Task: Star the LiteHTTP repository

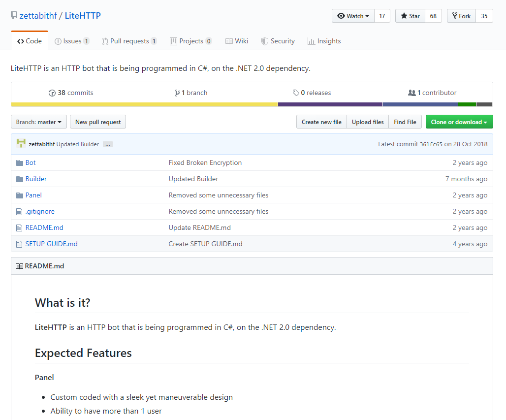Action: coord(410,16)
